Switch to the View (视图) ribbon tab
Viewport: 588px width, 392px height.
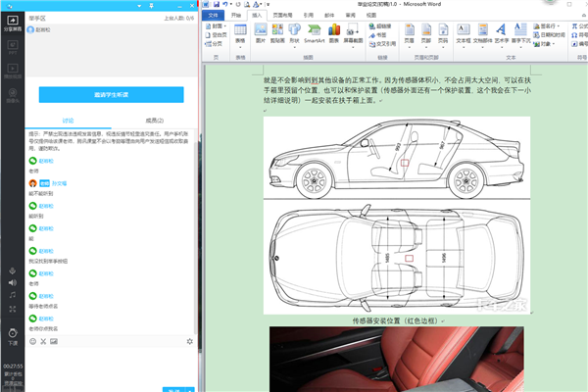[371, 15]
